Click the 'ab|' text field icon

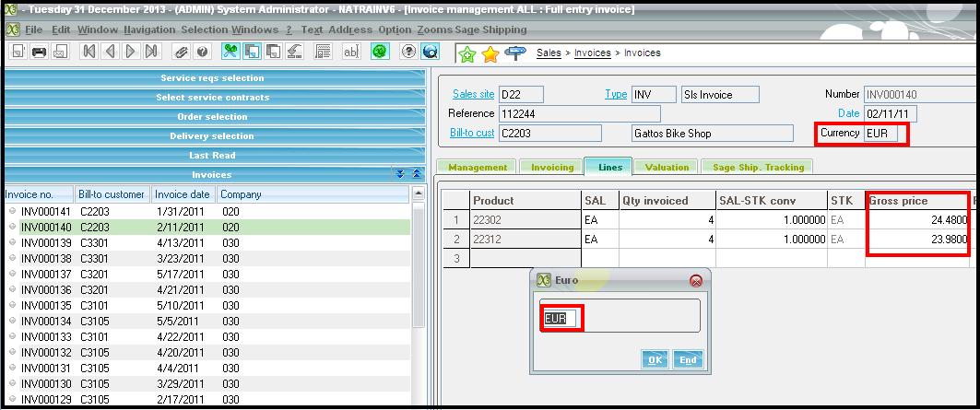[x=351, y=52]
